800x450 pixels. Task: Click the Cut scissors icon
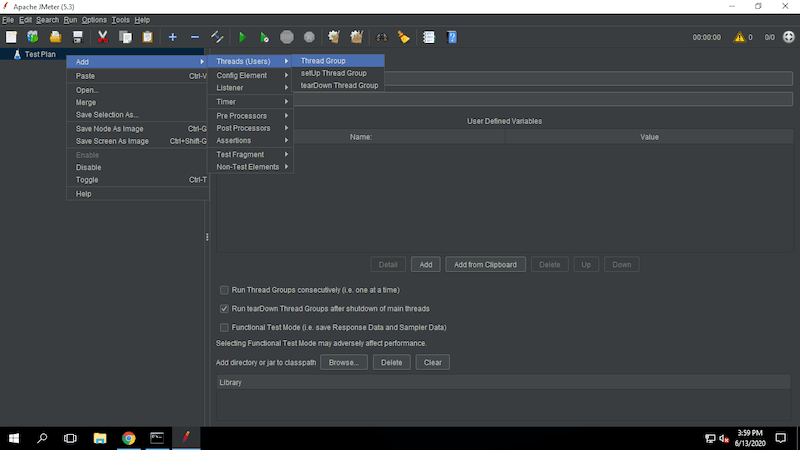[103, 37]
